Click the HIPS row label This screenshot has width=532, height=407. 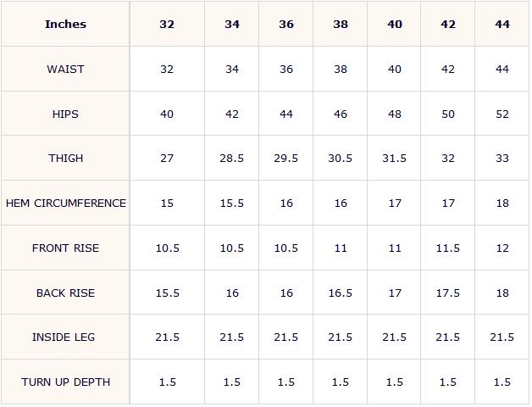pos(65,114)
